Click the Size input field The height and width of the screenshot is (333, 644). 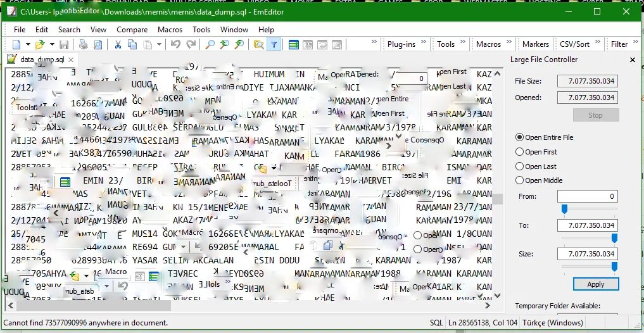(x=587, y=254)
